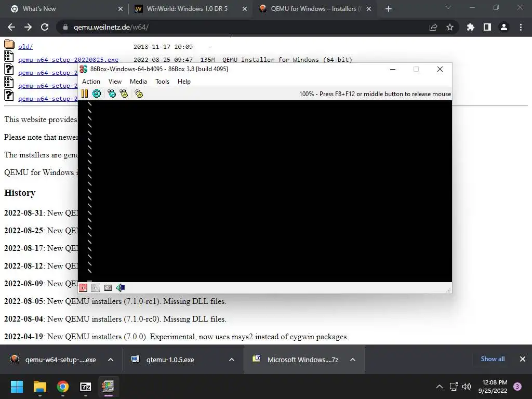Show hidden system tray icons

440,387
